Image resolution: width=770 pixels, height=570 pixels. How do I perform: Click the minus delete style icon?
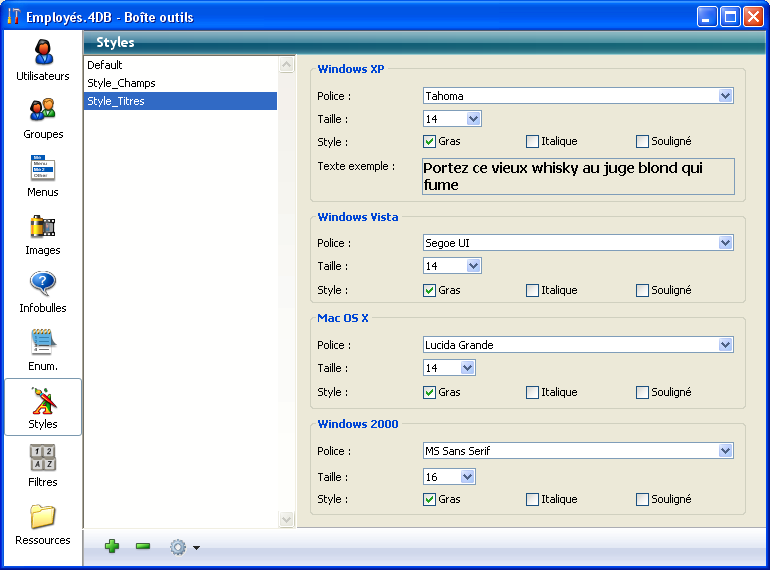tap(143, 546)
